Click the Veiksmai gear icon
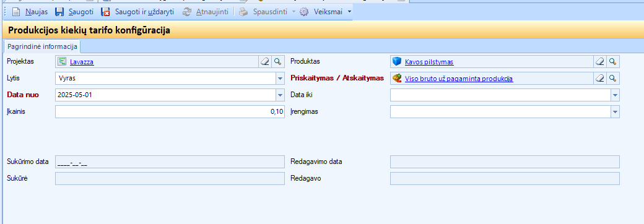644x224 pixels. [304, 12]
